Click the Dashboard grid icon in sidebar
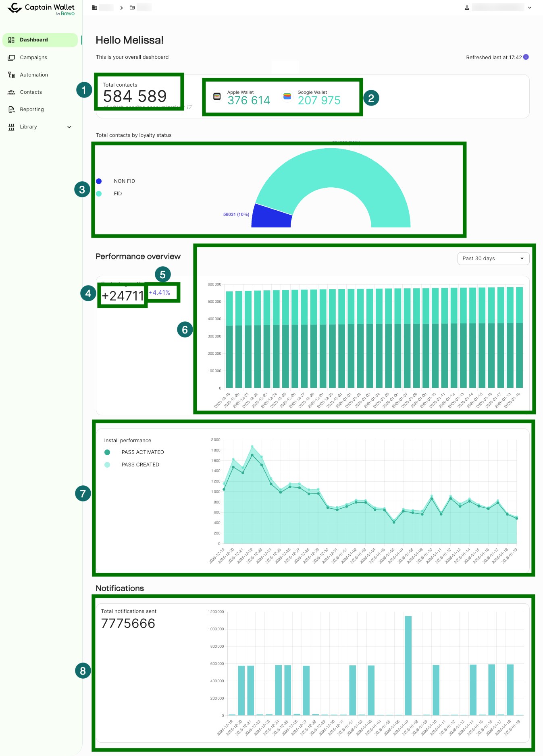Viewport: 543px width, 756px height. click(11, 40)
